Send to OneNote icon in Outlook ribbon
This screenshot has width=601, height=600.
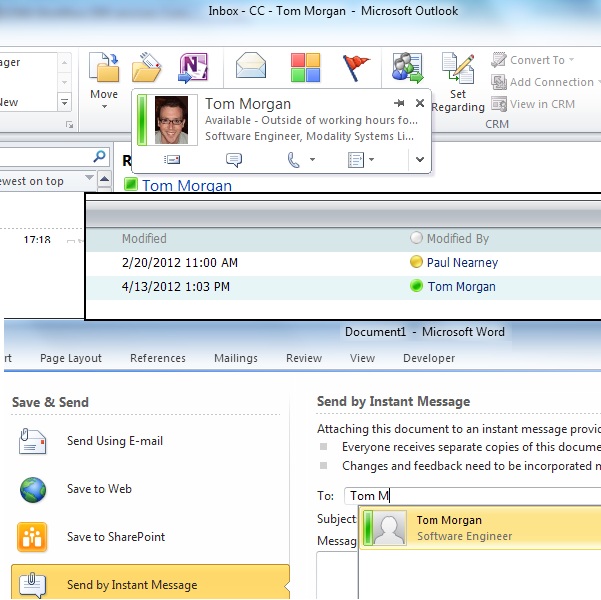click(193, 68)
